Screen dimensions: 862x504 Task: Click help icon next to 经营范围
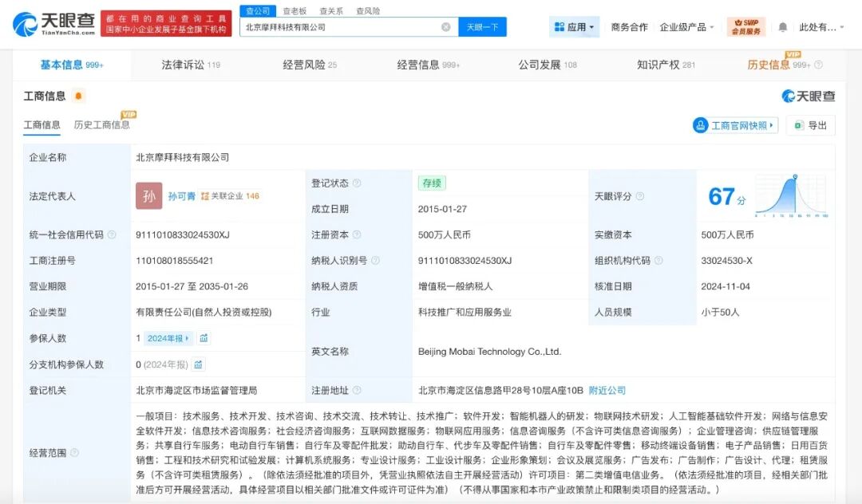tap(74, 452)
